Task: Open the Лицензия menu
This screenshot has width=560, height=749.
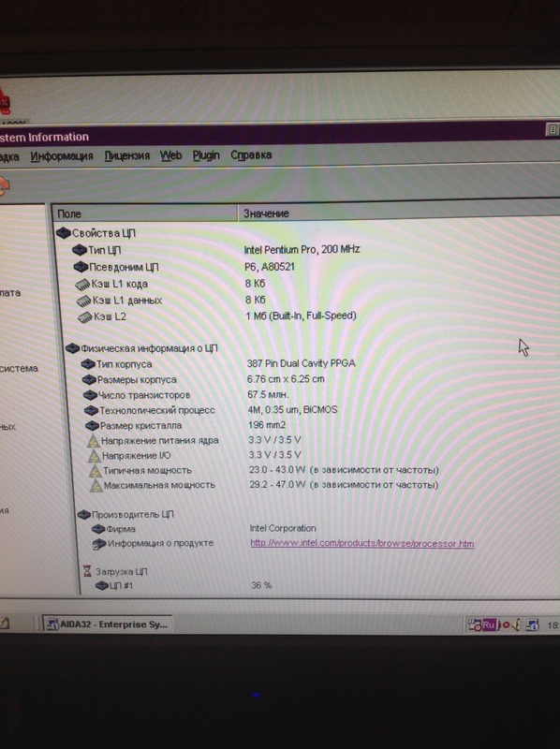Action: pos(127,155)
